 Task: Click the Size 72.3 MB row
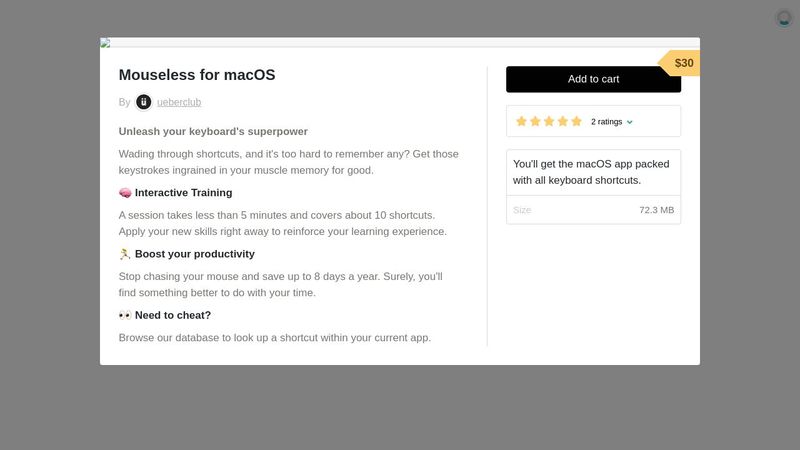pos(593,210)
